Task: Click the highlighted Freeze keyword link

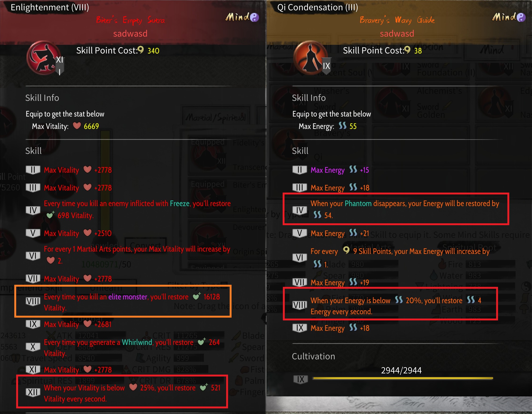Action: (180, 203)
